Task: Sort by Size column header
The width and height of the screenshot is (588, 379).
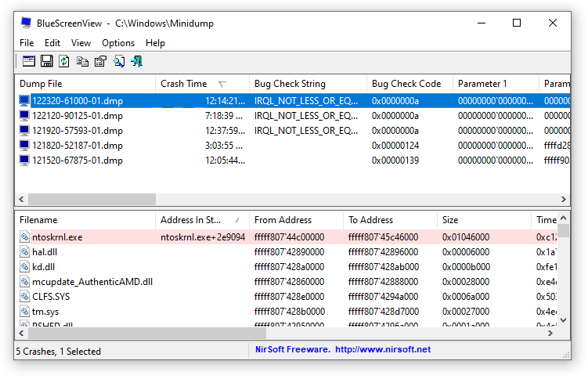Action: (484, 220)
